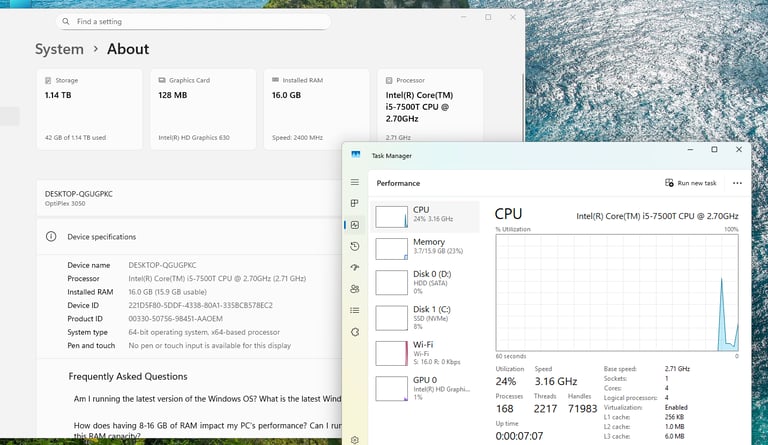Image resolution: width=768 pixels, height=445 pixels.
Task: Click the System type 64-bit value
Action: 204,332
